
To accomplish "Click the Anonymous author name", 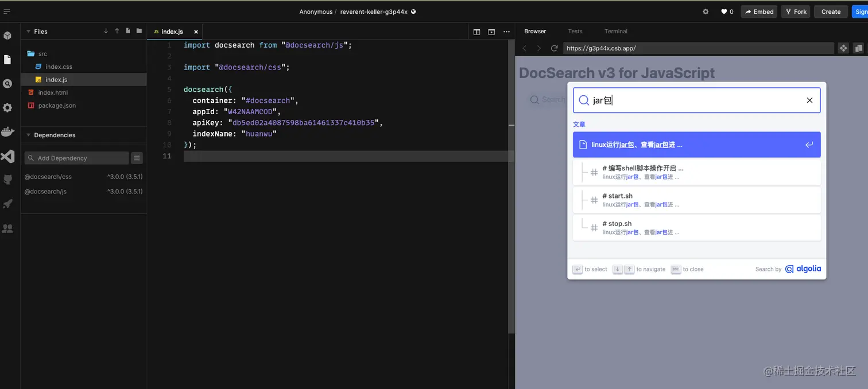I will coord(316,11).
